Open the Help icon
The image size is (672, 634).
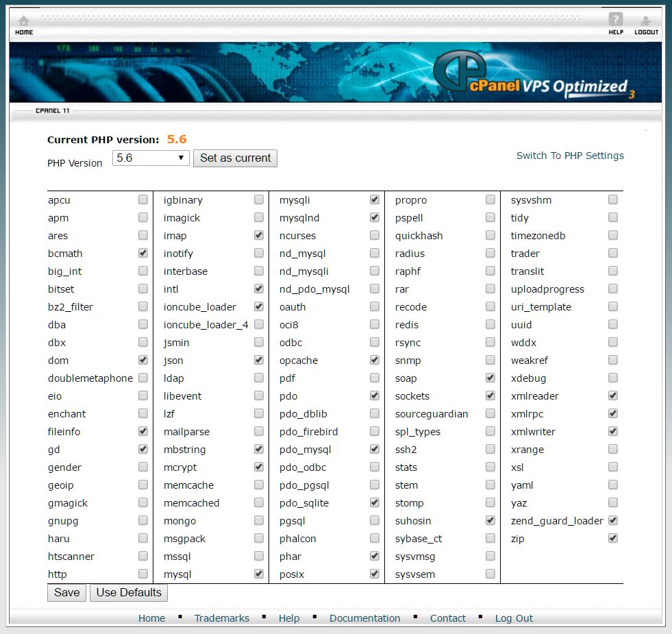[x=616, y=24]
